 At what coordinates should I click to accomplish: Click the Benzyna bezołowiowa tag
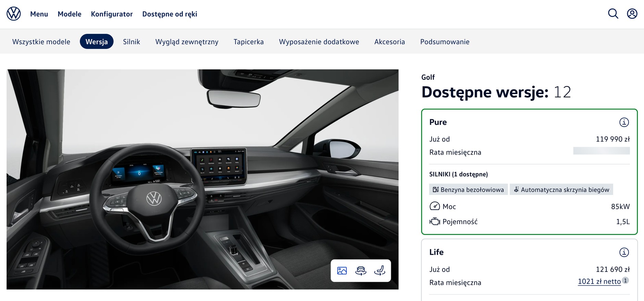(468, 189)
